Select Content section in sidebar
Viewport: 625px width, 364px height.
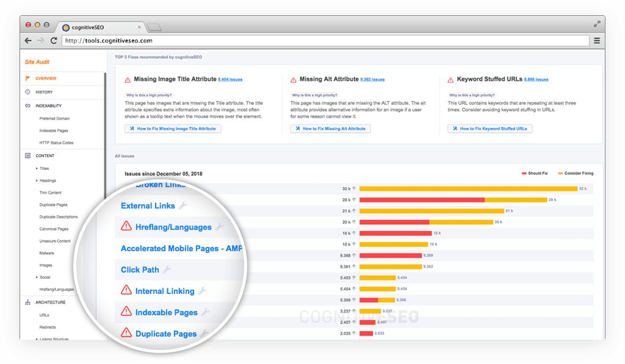click(x=45, y=155)
